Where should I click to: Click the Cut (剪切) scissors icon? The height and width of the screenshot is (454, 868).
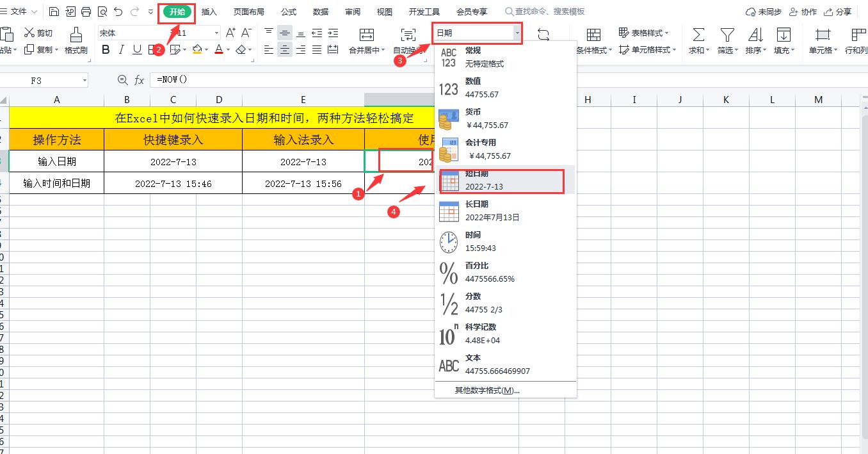click(29, 33)
